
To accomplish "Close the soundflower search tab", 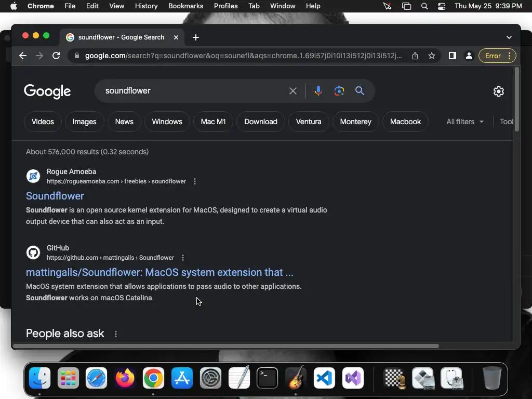I will (x=176, y=37).
